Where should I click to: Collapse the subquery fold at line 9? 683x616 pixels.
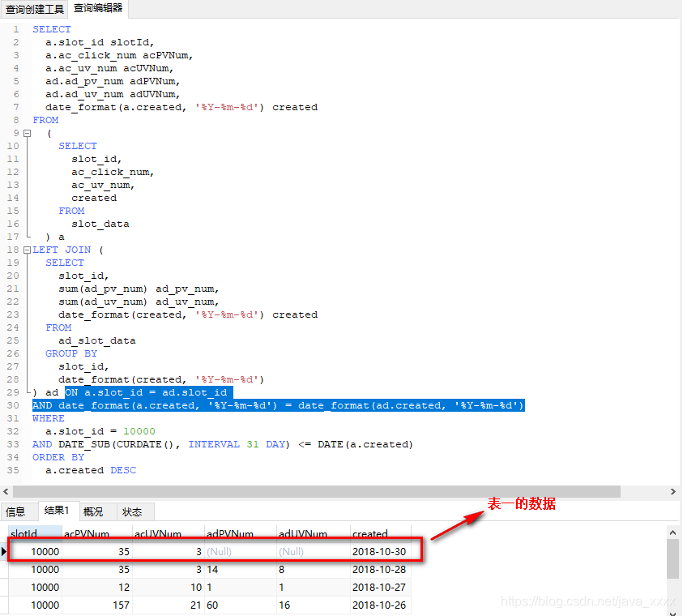[x=27, y=133]
